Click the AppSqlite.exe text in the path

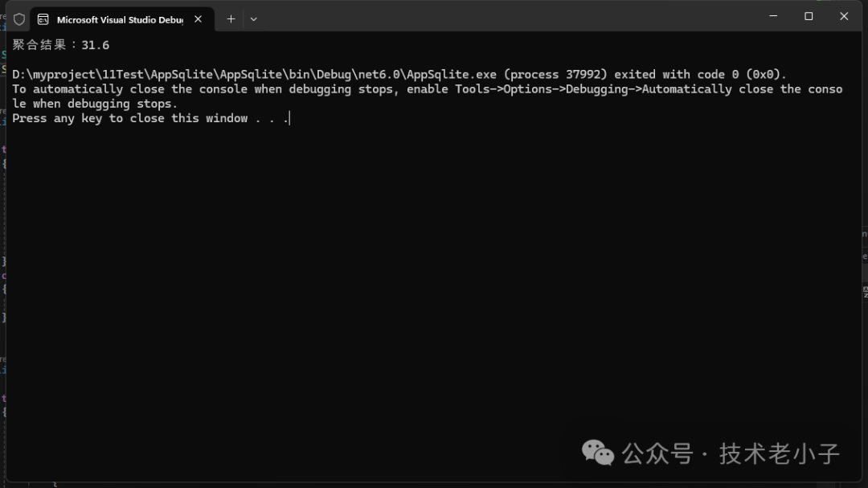452,75
